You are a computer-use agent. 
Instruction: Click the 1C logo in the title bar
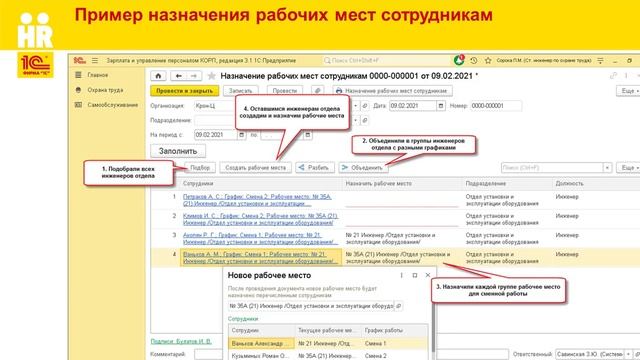[x=80, y=60]
